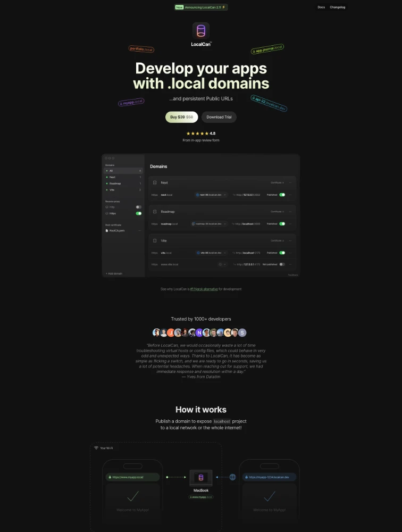
Task: Toggle Published switch for next.local
Action: [x=282, y=195]
